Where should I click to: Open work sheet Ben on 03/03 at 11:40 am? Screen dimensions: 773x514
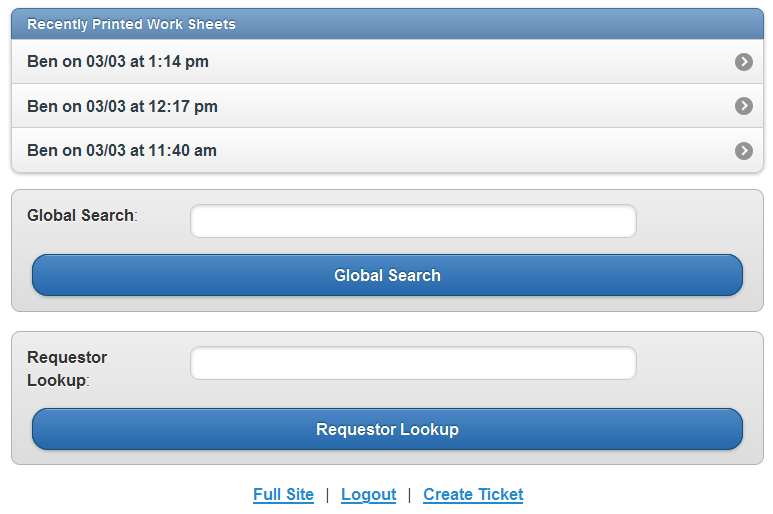point(387,150)
